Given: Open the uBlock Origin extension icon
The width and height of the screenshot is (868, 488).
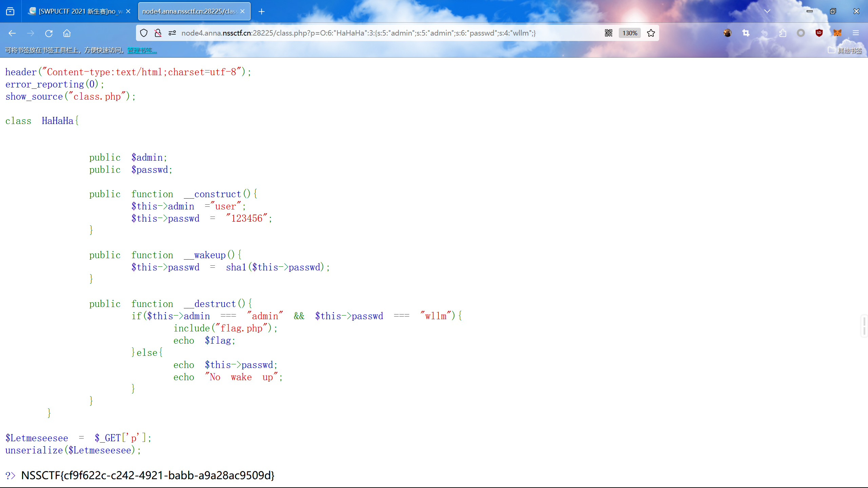Looking at the screenshot, I should pyautogui.click(x=819, y=33).
